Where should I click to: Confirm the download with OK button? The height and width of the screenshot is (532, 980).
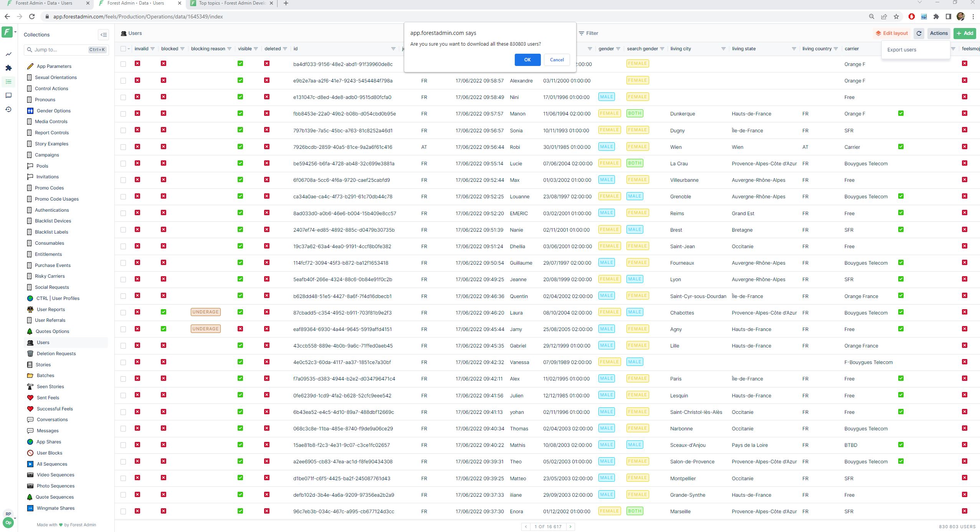pyautogui.click(x=527, y=59)
